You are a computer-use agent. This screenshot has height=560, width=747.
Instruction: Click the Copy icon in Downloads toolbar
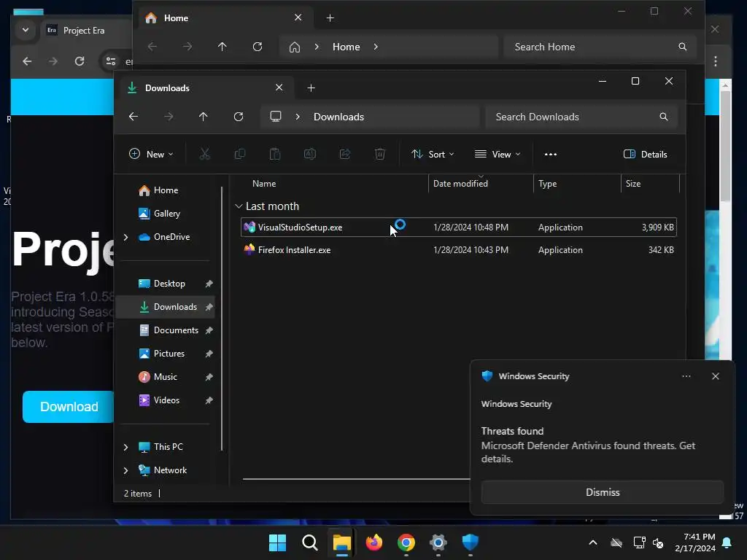pyautogui.click(x=239, y=154)
